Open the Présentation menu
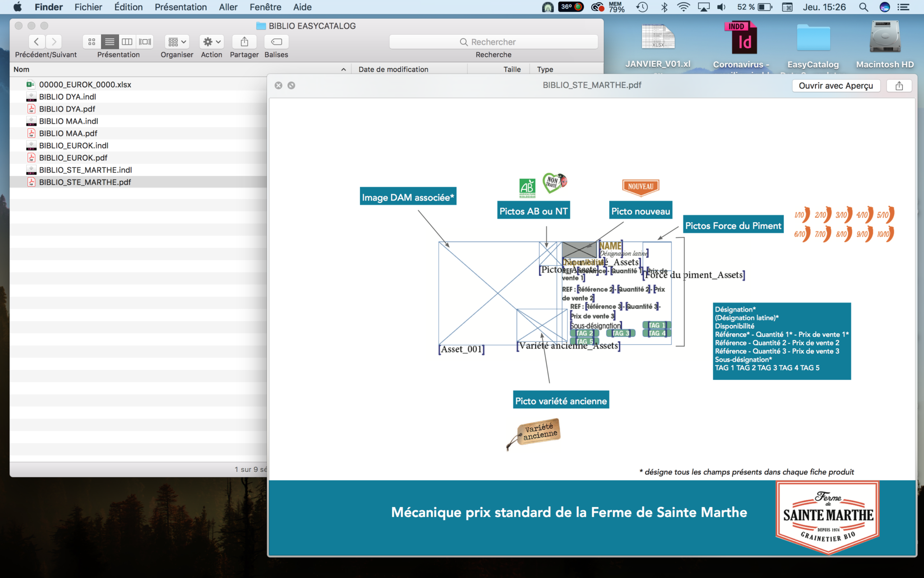The height and width of the screenshot is (578, 924). [180, 7]
